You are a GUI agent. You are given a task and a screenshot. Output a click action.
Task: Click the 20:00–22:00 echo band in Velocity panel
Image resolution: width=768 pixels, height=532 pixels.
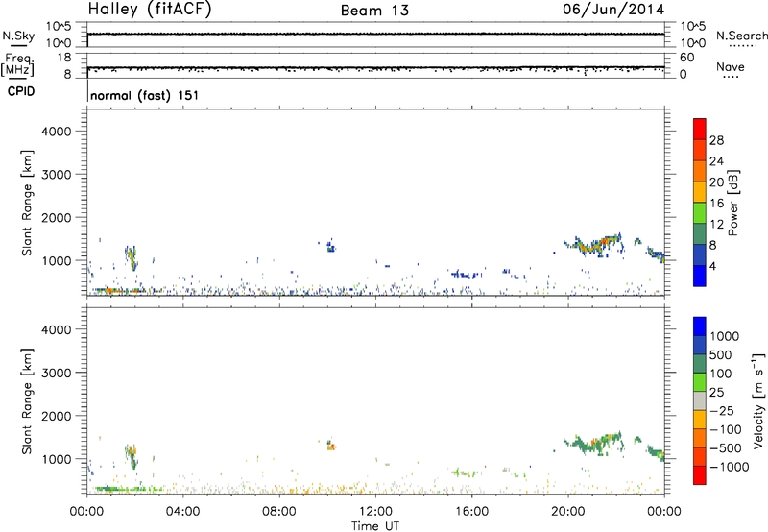click(x=593, y=444)
